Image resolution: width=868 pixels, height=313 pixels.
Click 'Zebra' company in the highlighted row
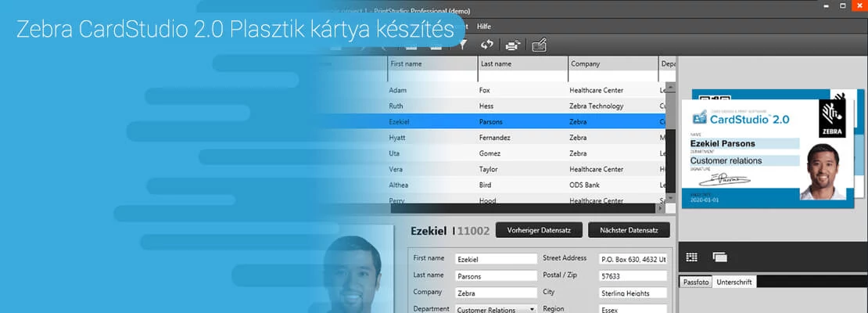coord(578,122)
